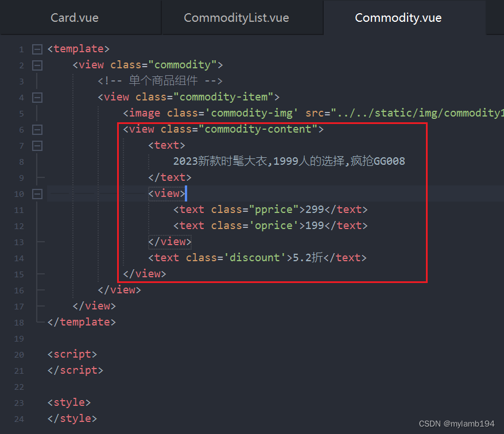Click the discount text line showing 5.2折
Viewport: 504px width, 434px height.
click(257, 258)
